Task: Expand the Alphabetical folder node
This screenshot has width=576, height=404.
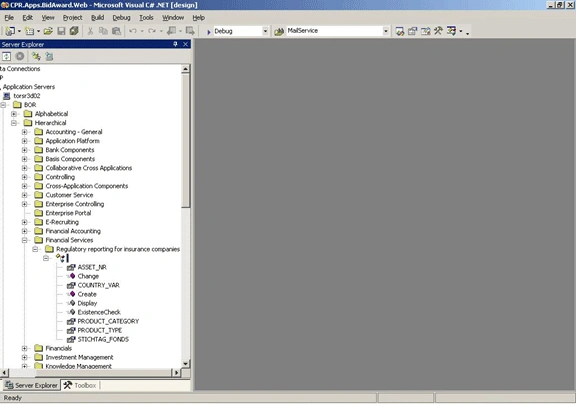Action: tap(14, 114)
